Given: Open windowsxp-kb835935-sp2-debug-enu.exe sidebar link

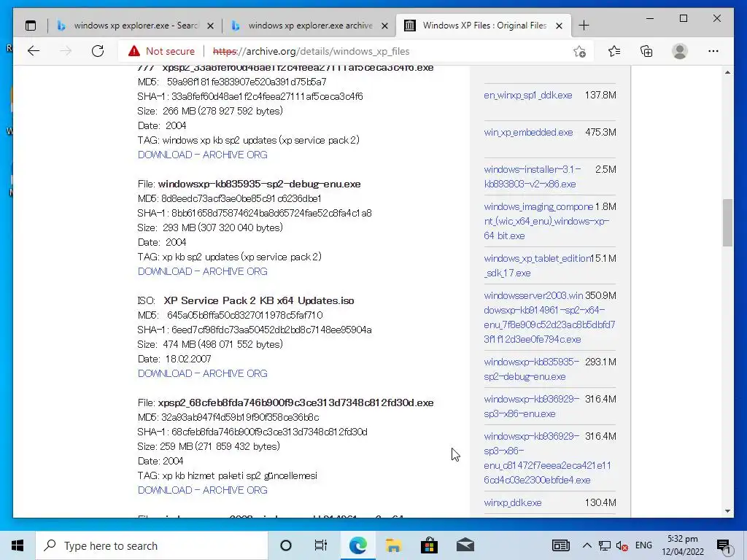Looking at the screenshot, I should coord(531,369).
